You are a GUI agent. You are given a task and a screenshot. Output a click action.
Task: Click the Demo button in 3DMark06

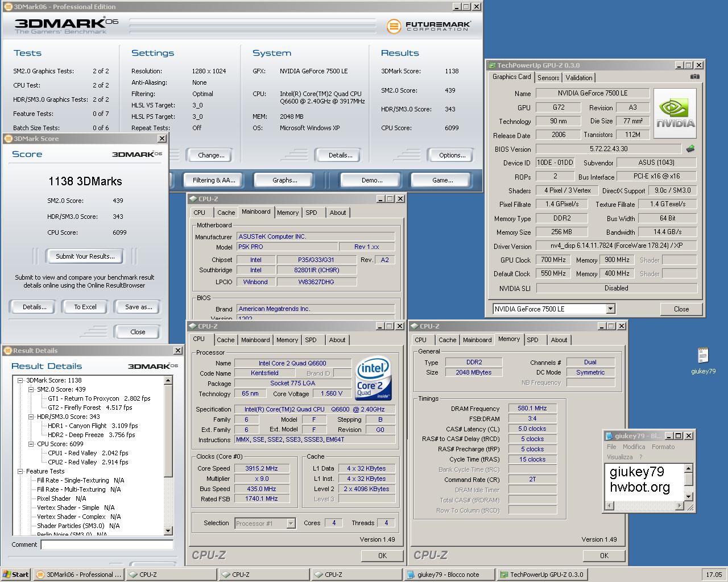pyautogui.click(x=372, y=180)
